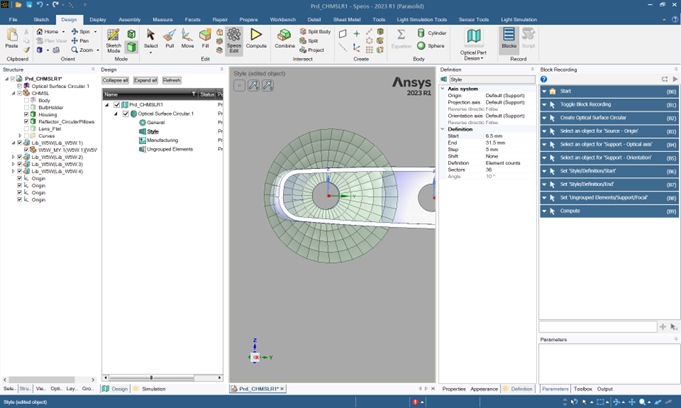Screen dimensions: 681x408
Task: Add block with plus icon
Action: 663,326
